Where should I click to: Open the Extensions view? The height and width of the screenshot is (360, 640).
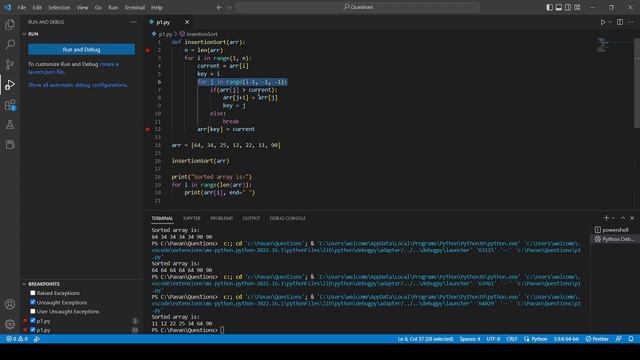10,105
